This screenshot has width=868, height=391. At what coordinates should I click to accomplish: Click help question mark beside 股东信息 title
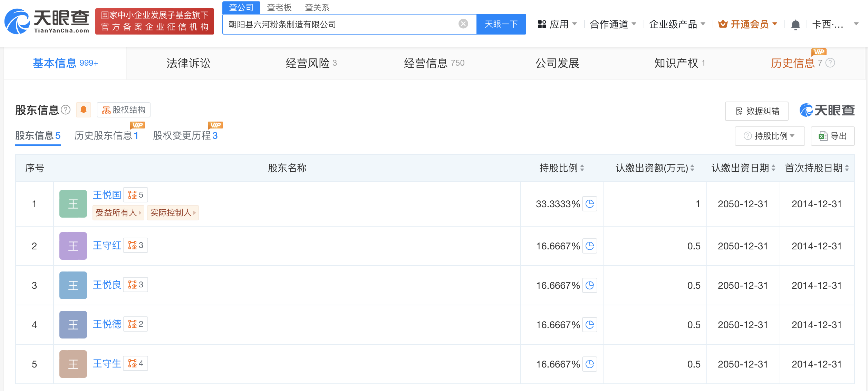66,110
